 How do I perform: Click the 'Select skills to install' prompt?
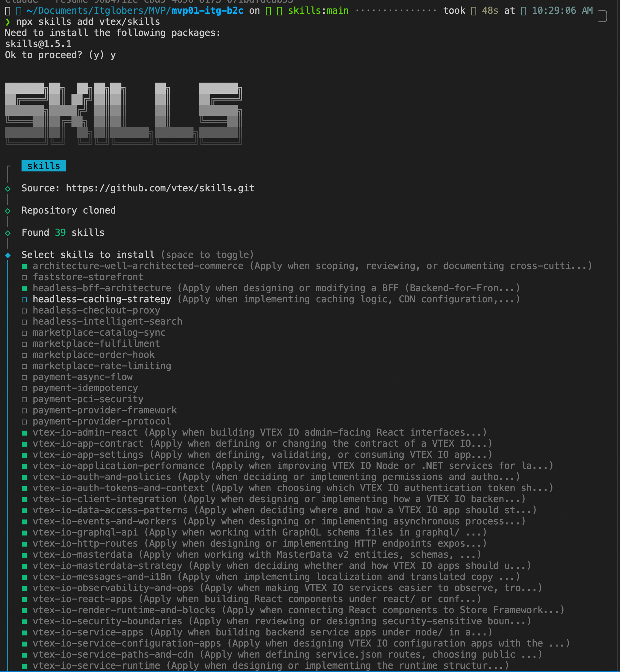point(88,255)
